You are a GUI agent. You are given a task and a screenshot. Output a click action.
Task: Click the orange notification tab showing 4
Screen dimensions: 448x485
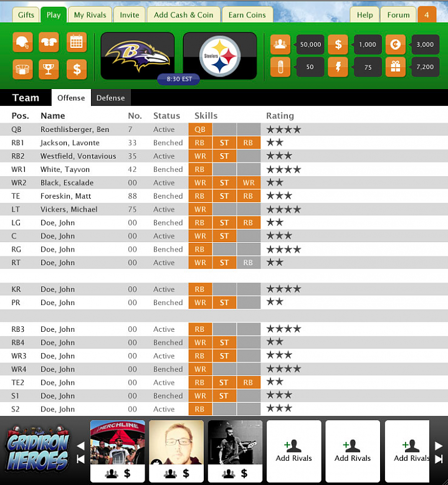(x=427, y=15)
